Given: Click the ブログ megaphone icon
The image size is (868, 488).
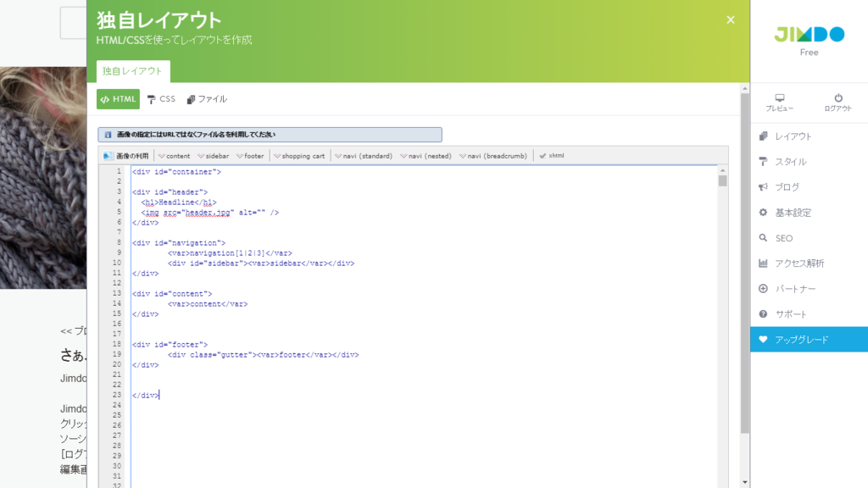Looking at the screenshot, I should tap(764, 187).
